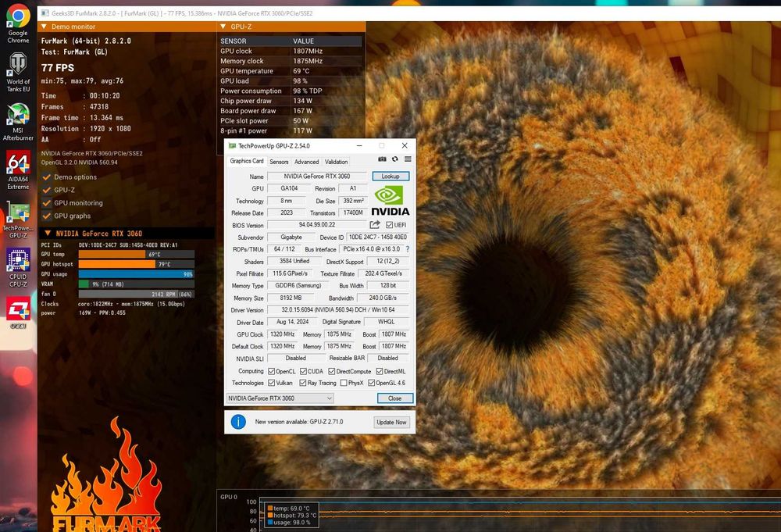781x532 pixels.
Task: Click the GPU usage blue bar
Action: pos(136,274)
